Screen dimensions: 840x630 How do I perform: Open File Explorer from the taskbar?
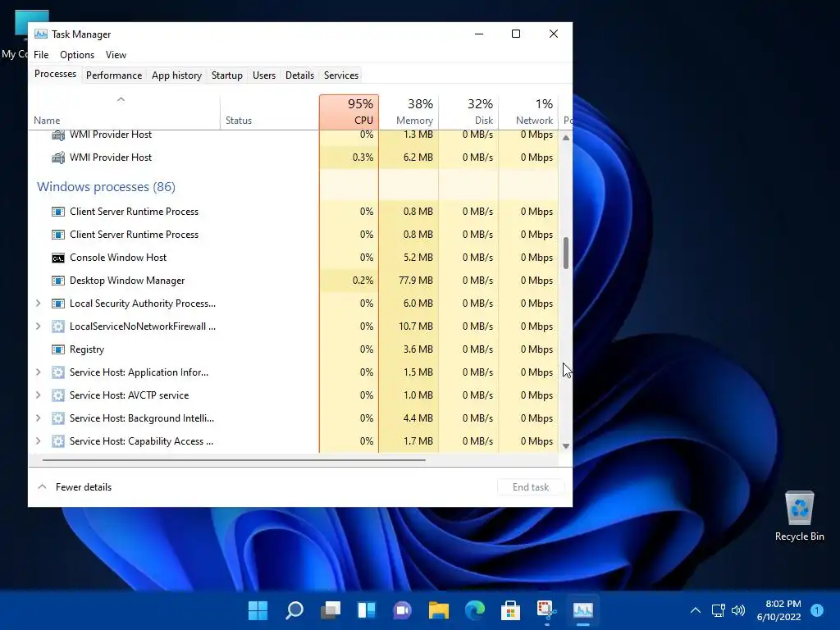pyautogui.click(x=438, y=609)
